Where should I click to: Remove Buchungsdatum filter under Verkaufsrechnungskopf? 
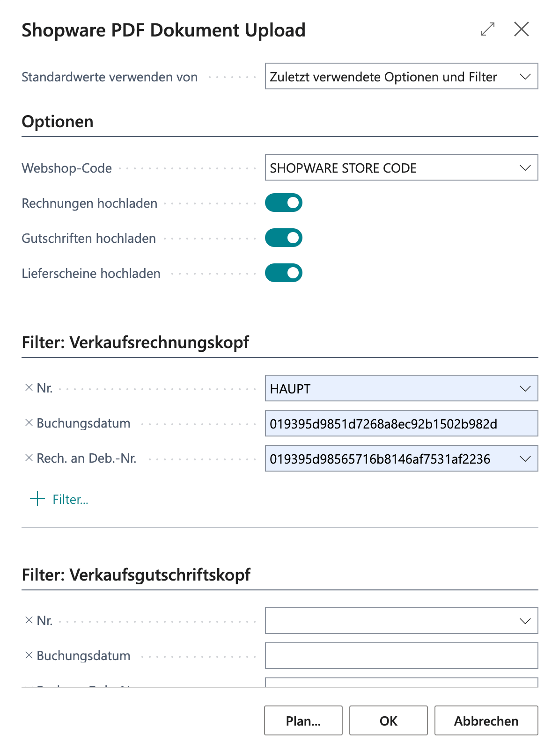tap(29, 423)
